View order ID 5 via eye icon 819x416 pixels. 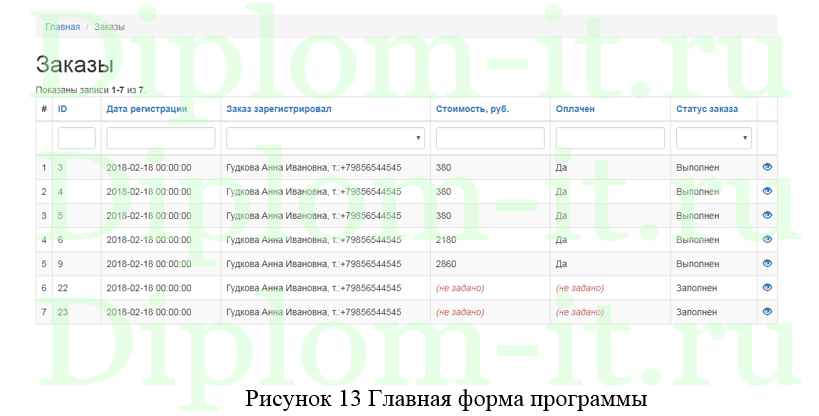pyautogui.click(x=767, y=215)
